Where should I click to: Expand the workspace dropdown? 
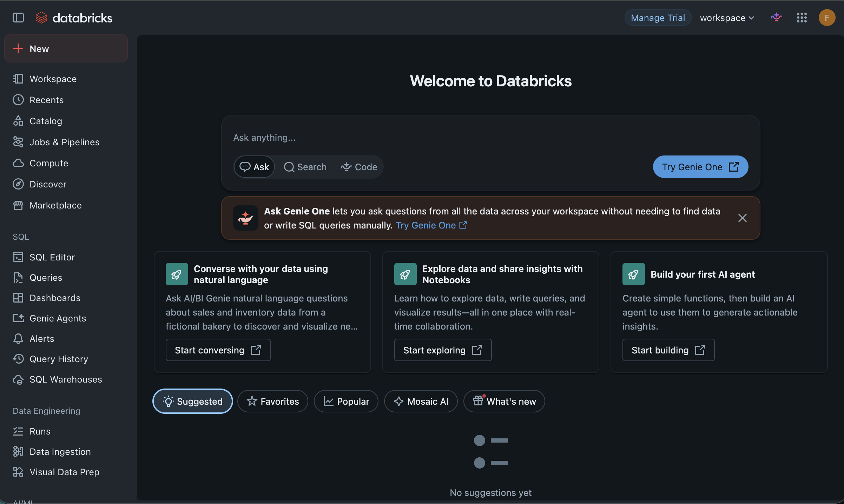coord(727,18)
